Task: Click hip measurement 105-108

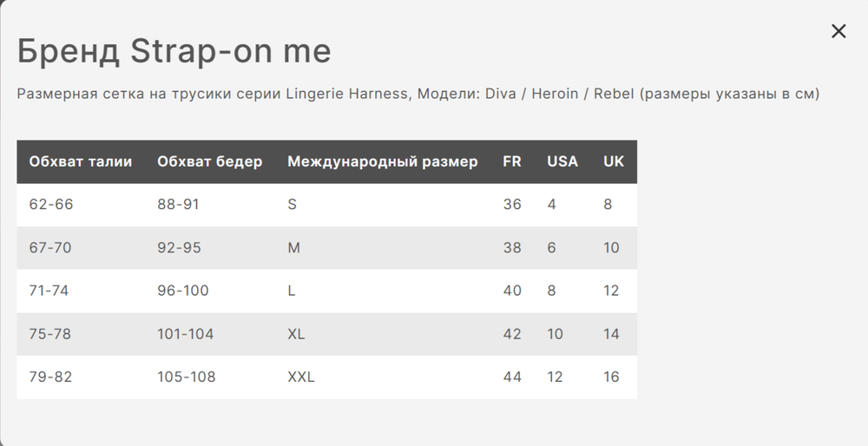Action: point(187,377)
